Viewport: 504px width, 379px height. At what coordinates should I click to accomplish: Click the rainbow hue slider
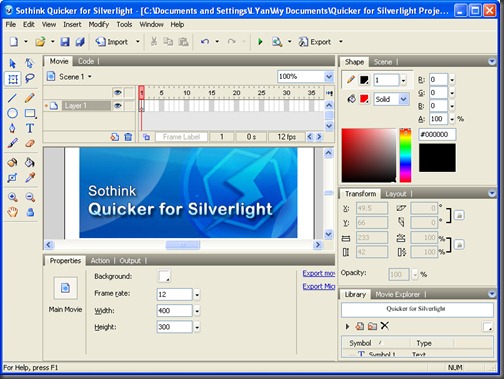pyautogui.click(x=405, y=155)
